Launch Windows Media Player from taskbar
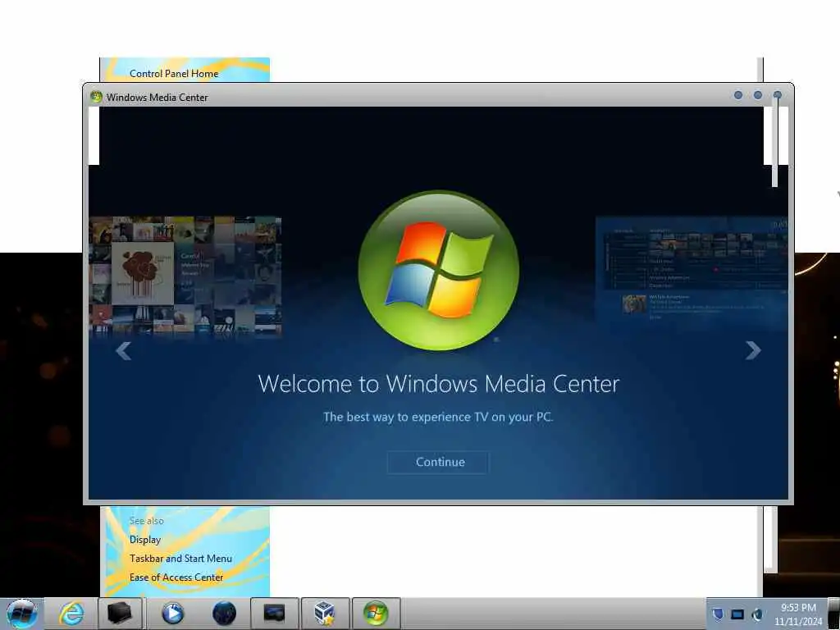840x630 pixels. (172, 614)
